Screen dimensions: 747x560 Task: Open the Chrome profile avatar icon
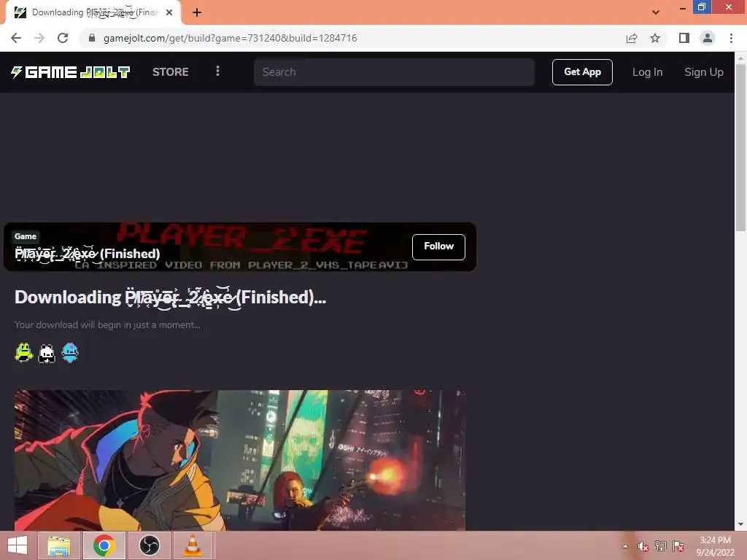708,38
